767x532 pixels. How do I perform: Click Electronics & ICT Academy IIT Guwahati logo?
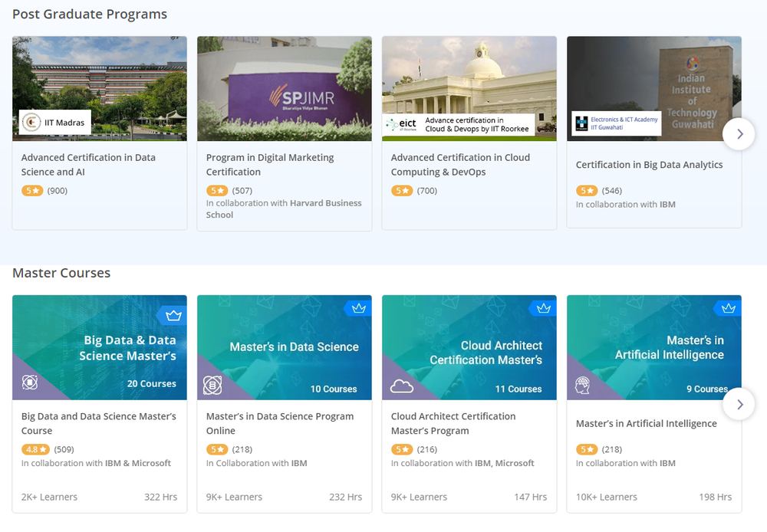click(x=617, y=123)
